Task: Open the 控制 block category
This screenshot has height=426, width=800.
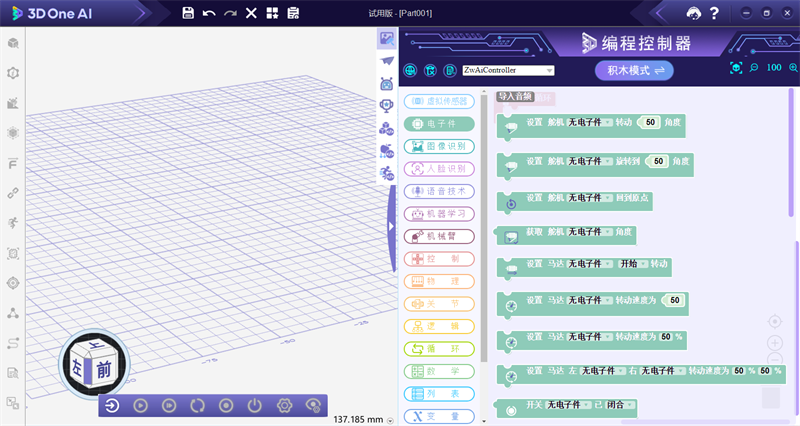Action: point(439,259)
